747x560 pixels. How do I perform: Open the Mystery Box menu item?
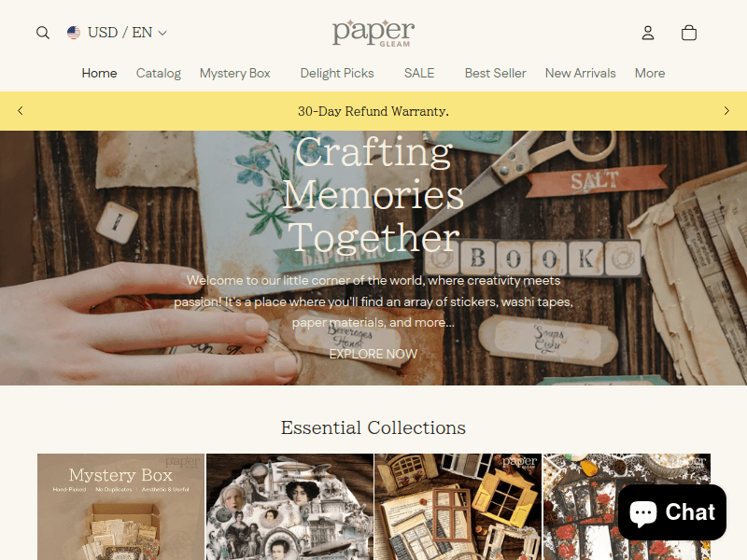(x=235, y=74)
